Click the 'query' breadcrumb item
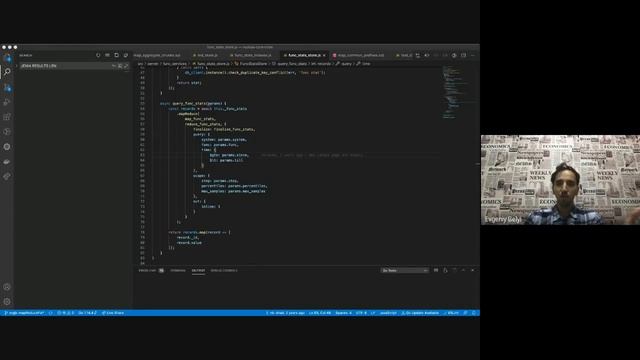 click(x=346, y=64)
